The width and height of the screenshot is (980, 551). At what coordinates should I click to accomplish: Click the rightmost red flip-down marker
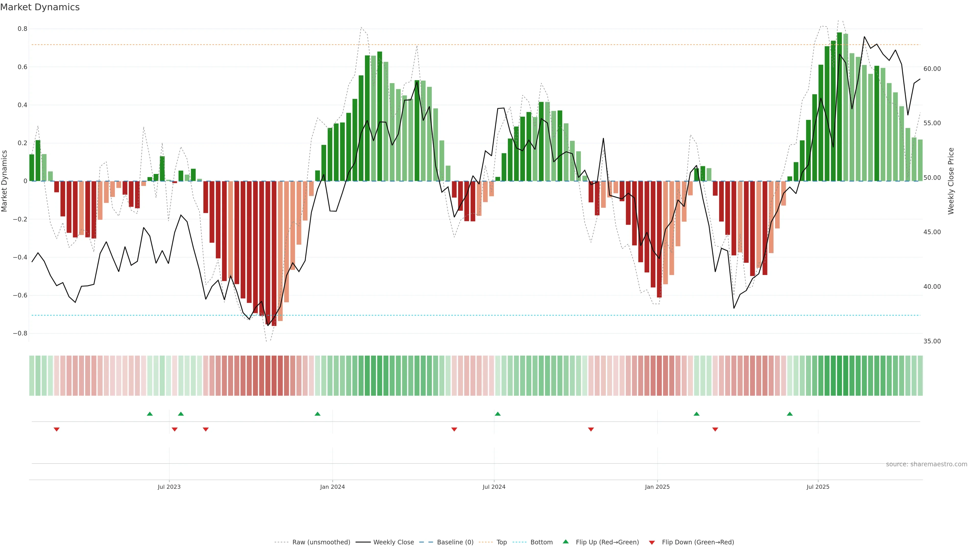point(715,429)
